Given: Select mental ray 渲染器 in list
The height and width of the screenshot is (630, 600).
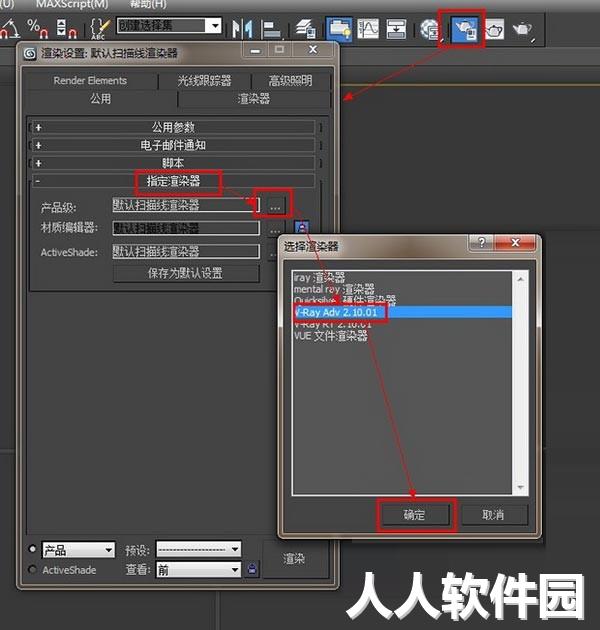Looking at the screenshot, I should 334,289.
